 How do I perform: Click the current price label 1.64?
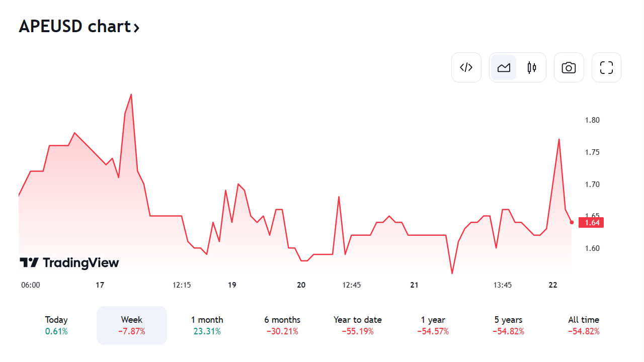point(591,222)
